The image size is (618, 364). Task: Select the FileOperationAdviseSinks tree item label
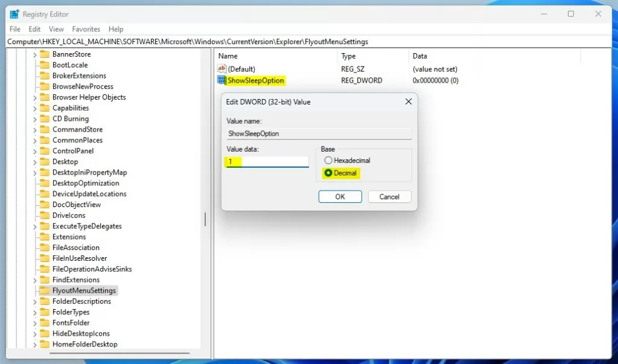pos(92,269)
